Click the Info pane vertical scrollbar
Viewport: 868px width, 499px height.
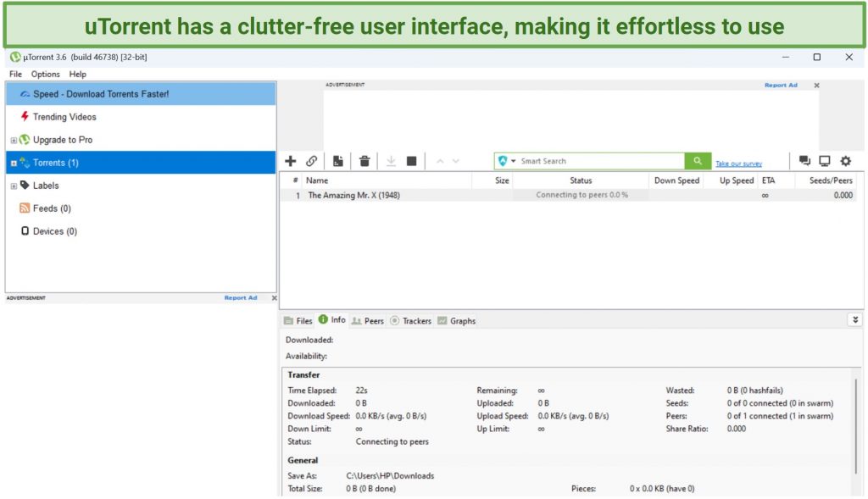856,426
